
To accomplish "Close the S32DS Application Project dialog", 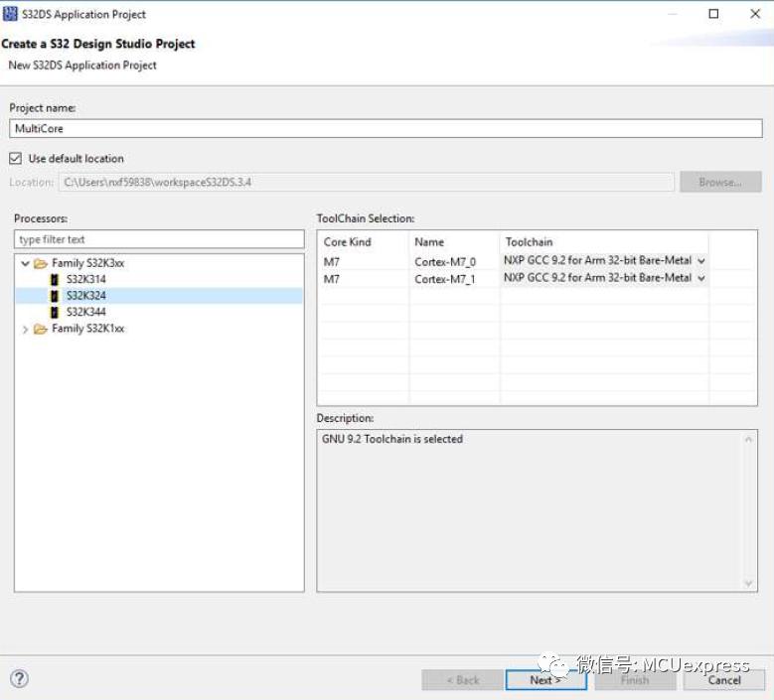I will tap(755, 14).
